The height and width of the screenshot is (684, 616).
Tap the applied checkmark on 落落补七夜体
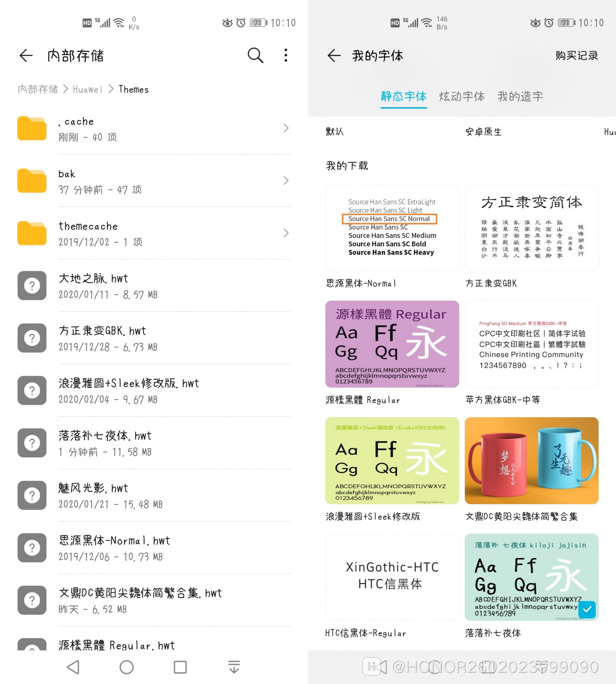coord(587,610)
